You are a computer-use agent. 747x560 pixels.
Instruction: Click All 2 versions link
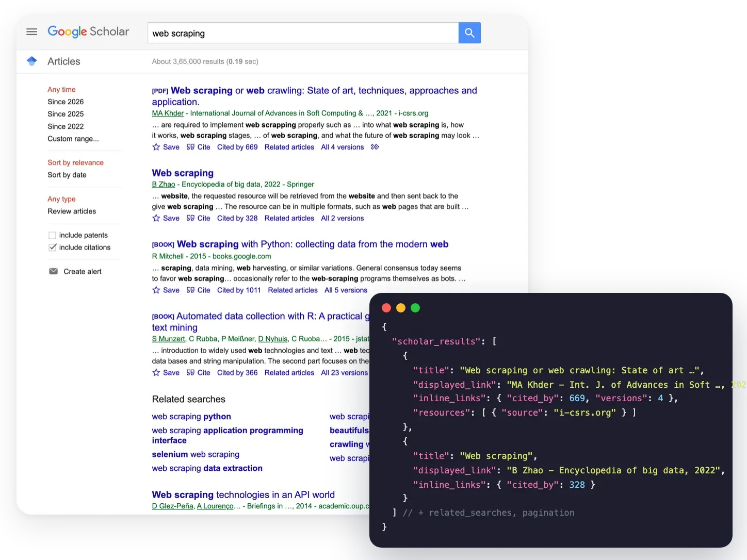click(343, 218)
